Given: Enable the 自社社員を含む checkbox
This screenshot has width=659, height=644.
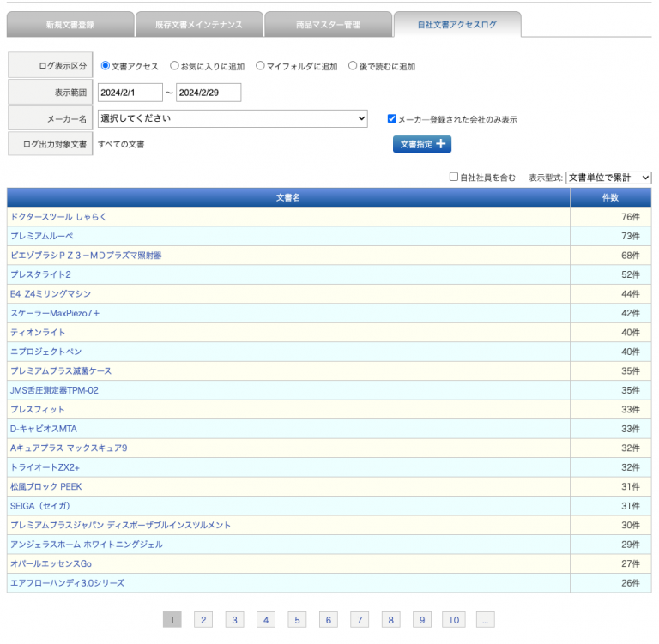Looking at the screenshot, I should (x=453, y=177).
